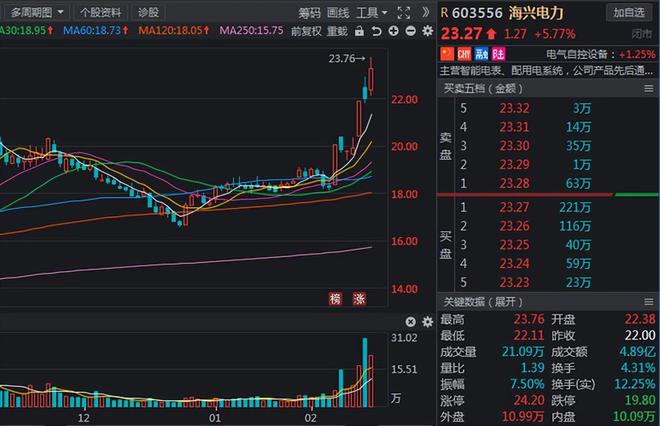
Task: Zoom out chart with minus icon
Action: tap(410, 31)
